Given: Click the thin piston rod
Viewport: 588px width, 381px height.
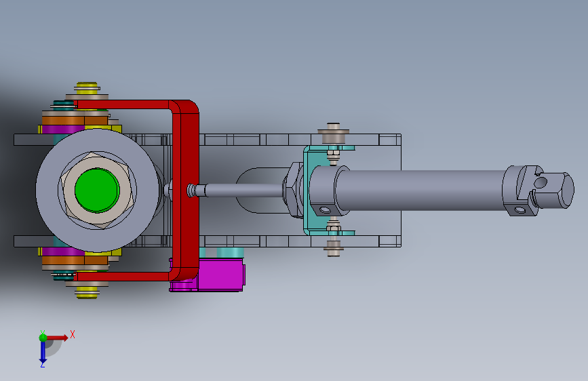Looking at the screenshot, I should tap(243, 190).
